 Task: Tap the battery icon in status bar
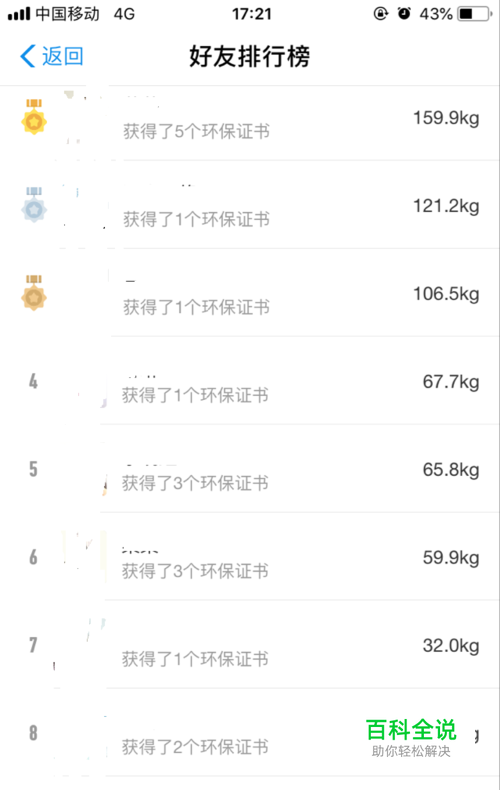[475, 14]
